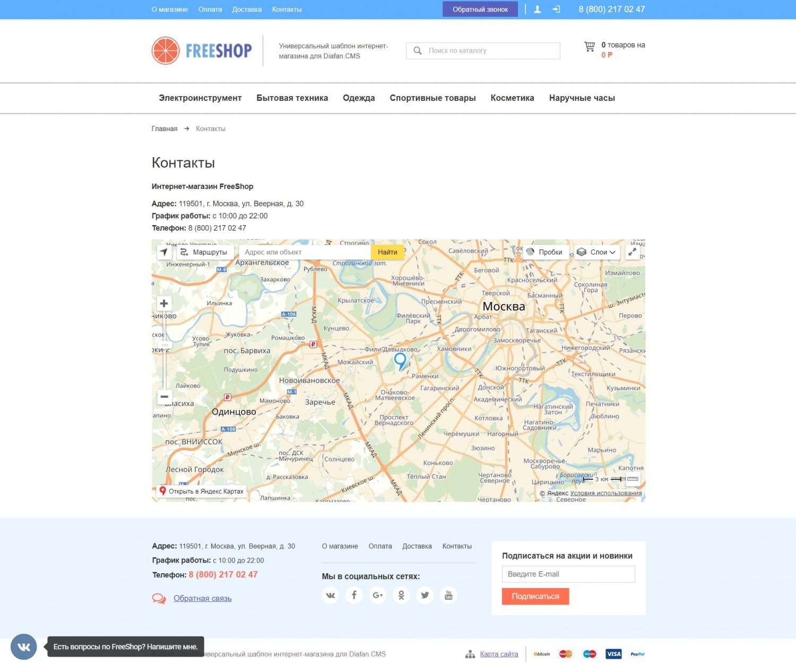Click О магазине in the footer menu
Screen dimensions: 796x672
[x=340, y=546]
